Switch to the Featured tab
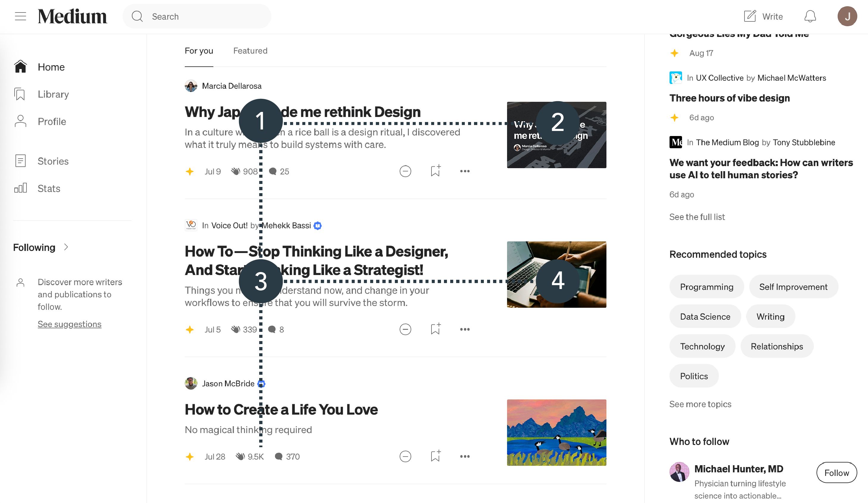868x503 pixels. [x=250, y=51]
